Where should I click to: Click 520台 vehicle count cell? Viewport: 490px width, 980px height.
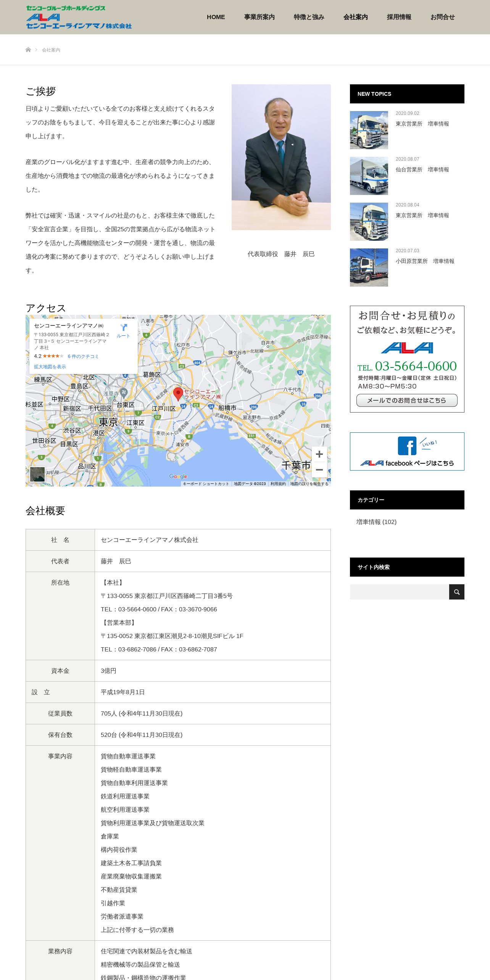[213, 735]
